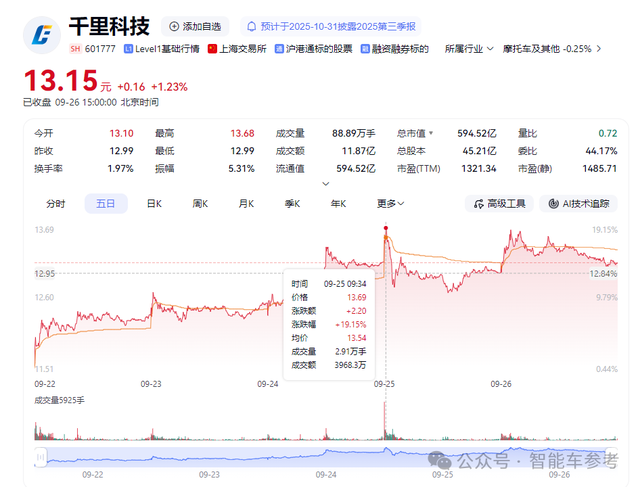This screenshot has width=640, height=487.
Task: Click the AI技术追踪 radar icon
Action: (553, 204)
